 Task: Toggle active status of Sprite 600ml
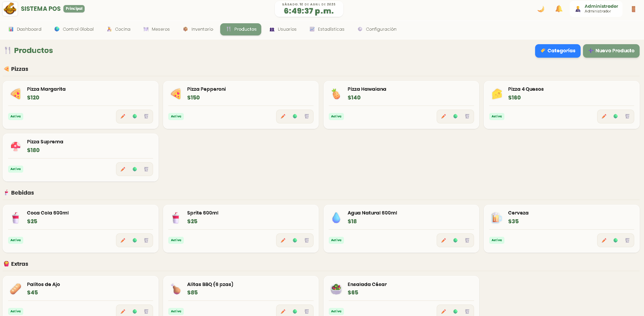[x=295, y=240]
